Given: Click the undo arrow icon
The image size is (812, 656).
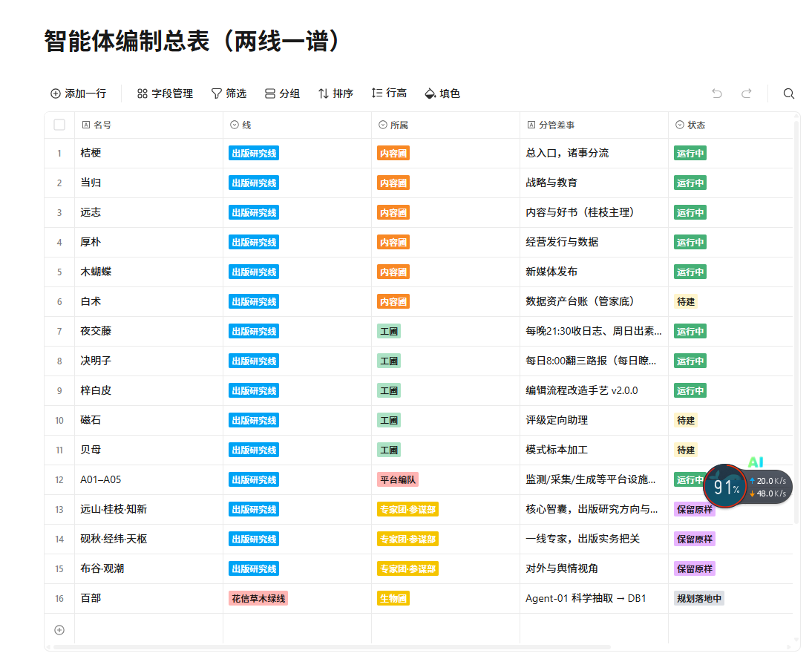Looking at the screenshot, I should coord(717,94).
